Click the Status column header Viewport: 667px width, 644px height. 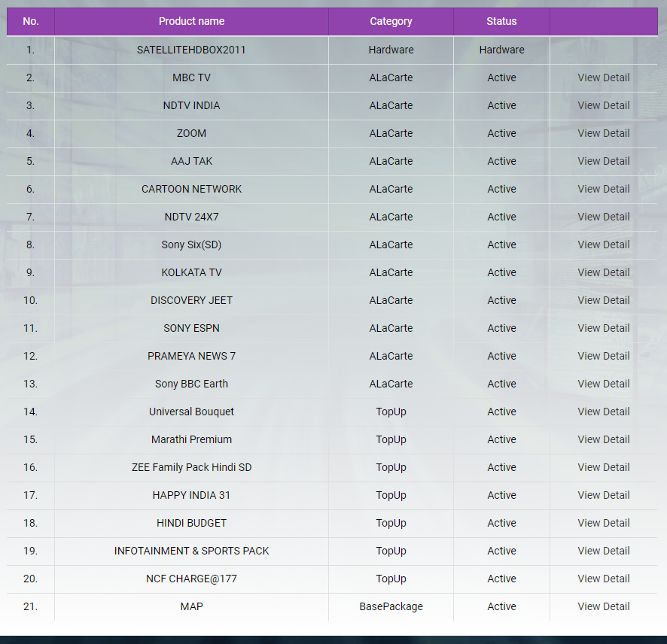pyautogui.click(x=501, y=21)
